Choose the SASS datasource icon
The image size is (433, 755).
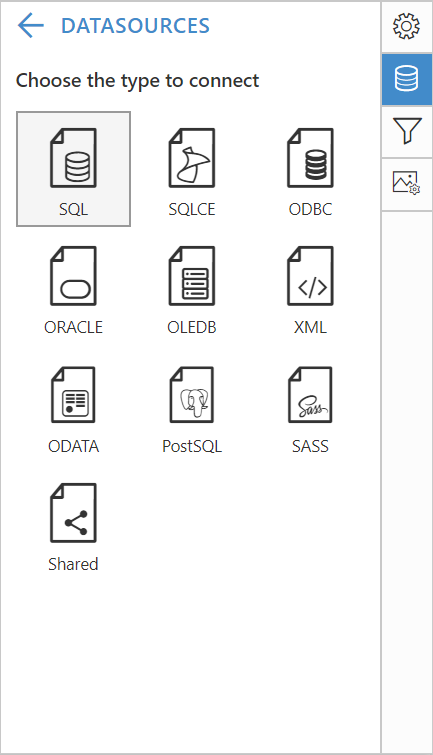(x=310, y=395)
